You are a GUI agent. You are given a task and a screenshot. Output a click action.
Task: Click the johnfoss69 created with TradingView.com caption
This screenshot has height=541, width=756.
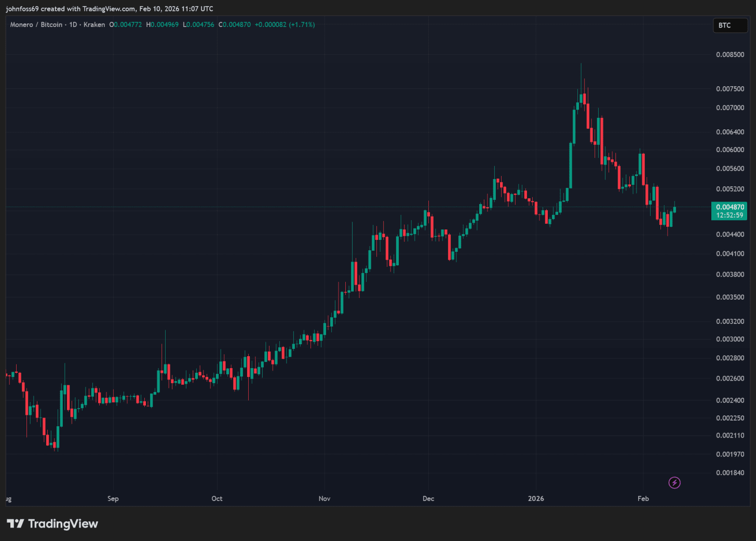pos(110,9)
